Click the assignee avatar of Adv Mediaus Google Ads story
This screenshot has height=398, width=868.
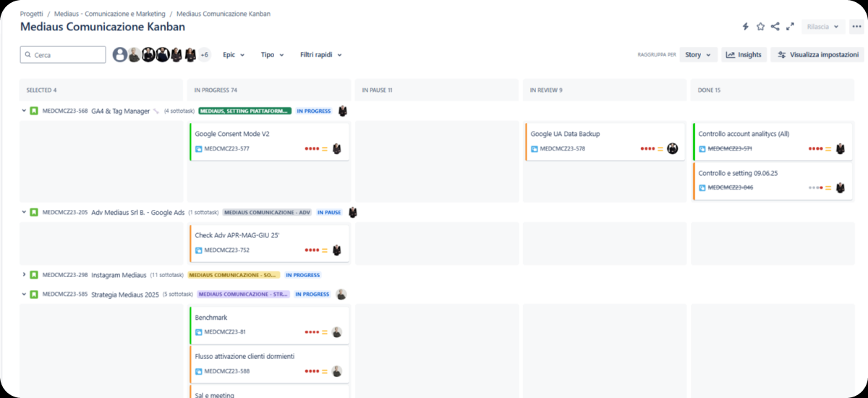[x=353, y=213]
